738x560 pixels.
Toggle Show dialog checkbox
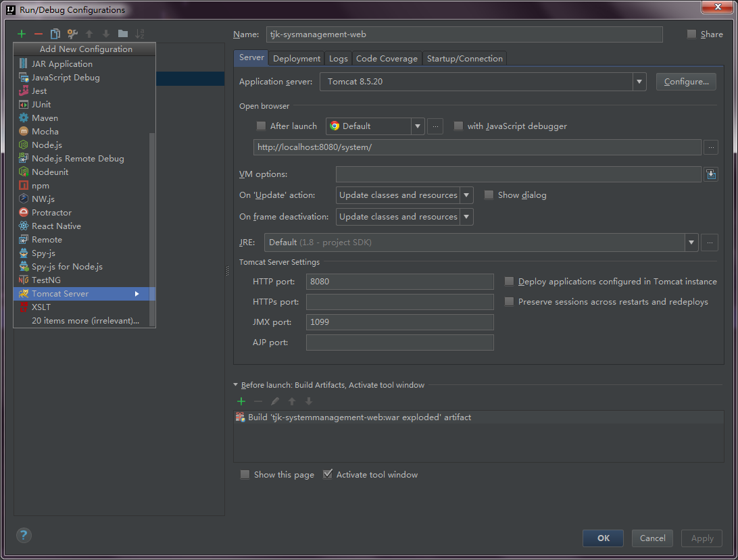point(489,195)
